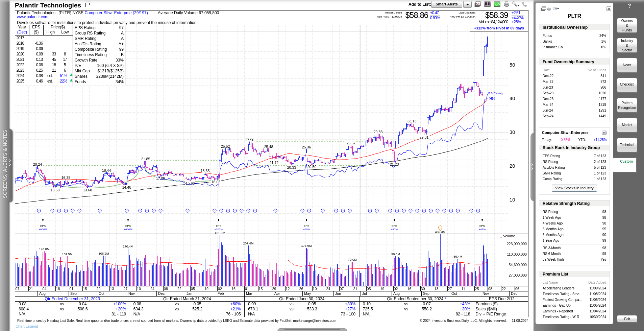The height and width of the screenshot is (331, 644).
Task: Open the chart view icon in toolbar
Action: 478,4
